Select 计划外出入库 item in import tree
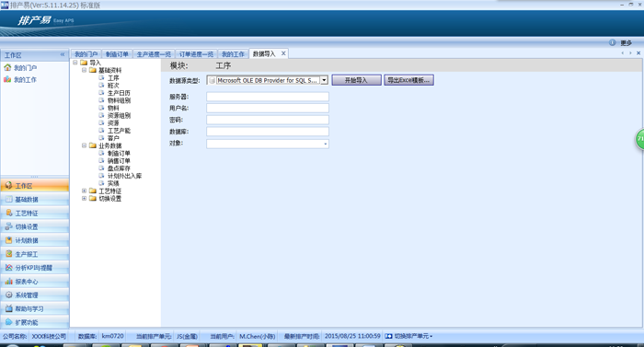Screen dimensions: 644x347 click(x=124, y=176)
